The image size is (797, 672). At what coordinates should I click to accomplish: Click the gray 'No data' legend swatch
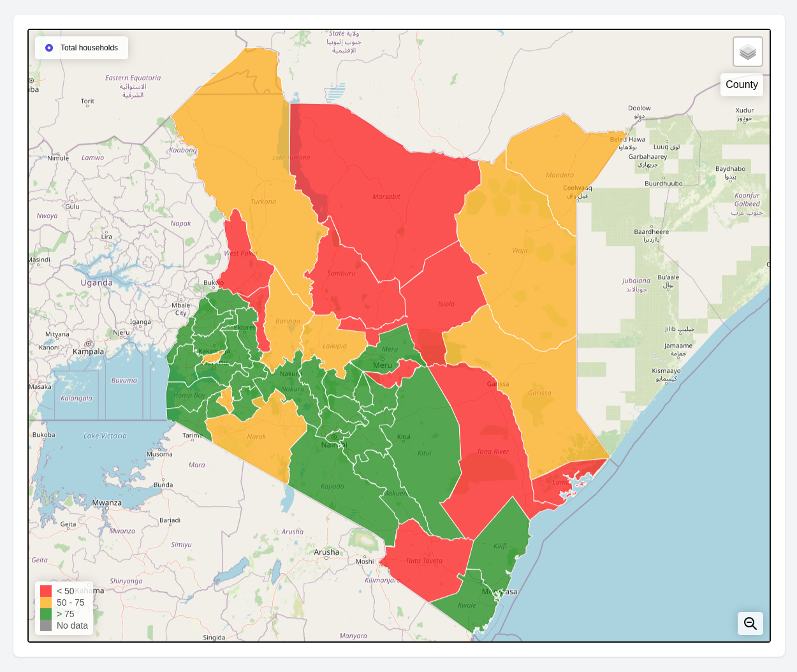tap(46, 625)
